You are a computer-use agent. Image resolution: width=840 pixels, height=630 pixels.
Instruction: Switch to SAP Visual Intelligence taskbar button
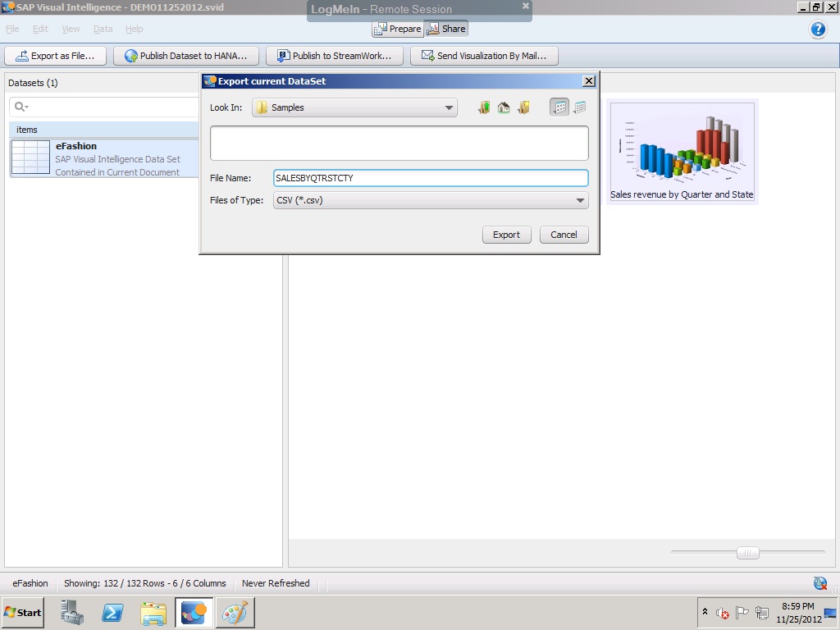click(194, 613)
